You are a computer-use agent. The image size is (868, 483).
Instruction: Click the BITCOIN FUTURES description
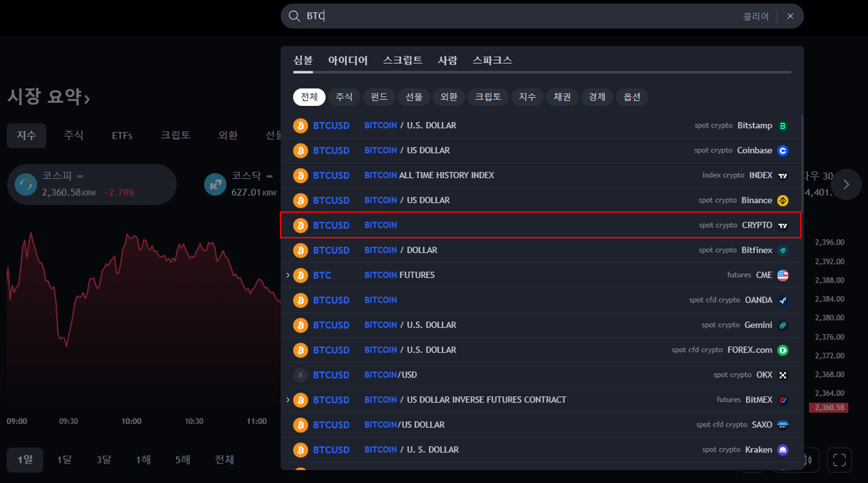[x=400, y=275]
